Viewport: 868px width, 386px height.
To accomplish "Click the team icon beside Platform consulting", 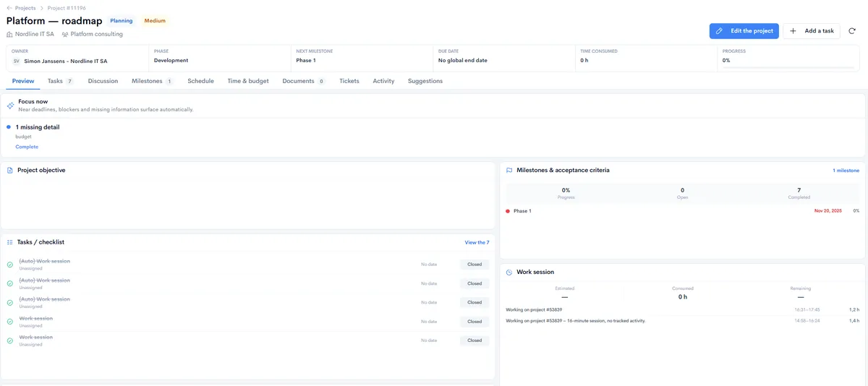I will pos(65,34).
